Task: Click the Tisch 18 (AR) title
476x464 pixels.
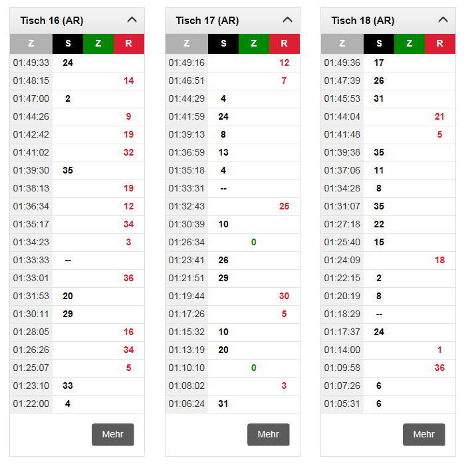Action: click(363, 21)
